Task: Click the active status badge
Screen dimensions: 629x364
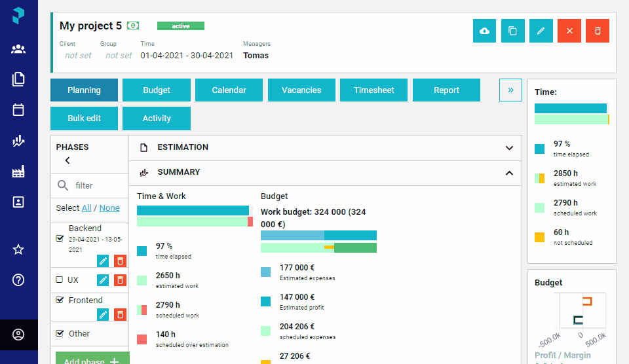Action: (181, 26)
